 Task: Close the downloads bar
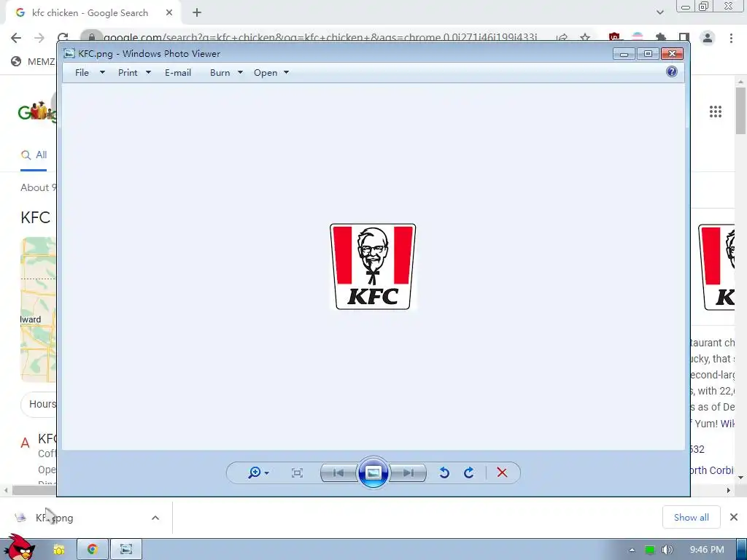(734, 517)
